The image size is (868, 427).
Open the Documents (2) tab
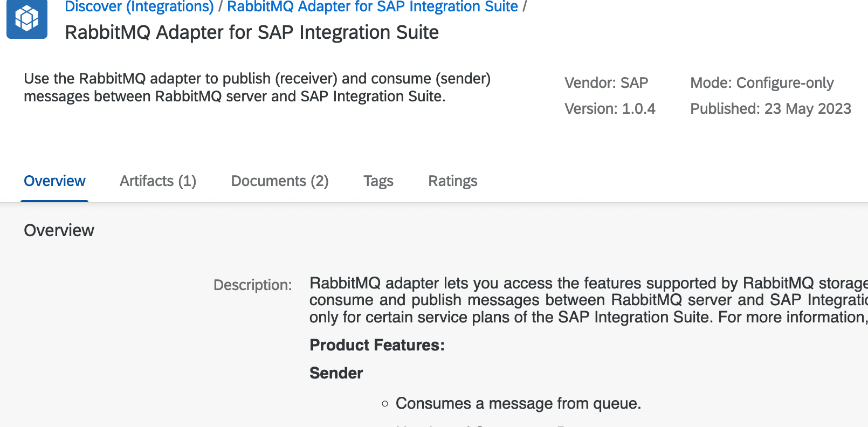pos(280,181)
